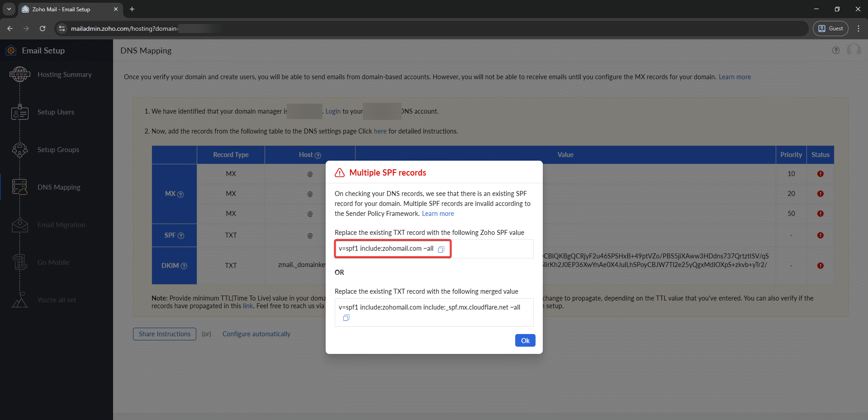Click the help question mark icon
Image resolution: width=868 pixels, height=420 pixels.
click(835, 50)
